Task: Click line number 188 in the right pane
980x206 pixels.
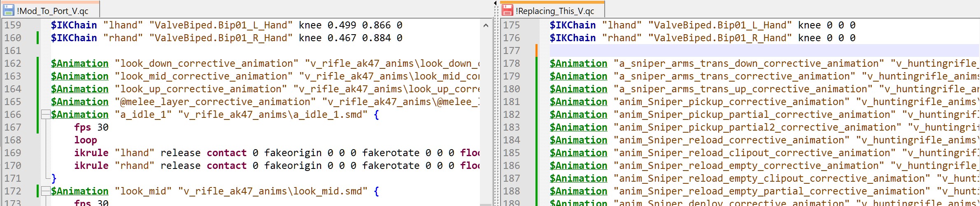Action: pos(512,191)
